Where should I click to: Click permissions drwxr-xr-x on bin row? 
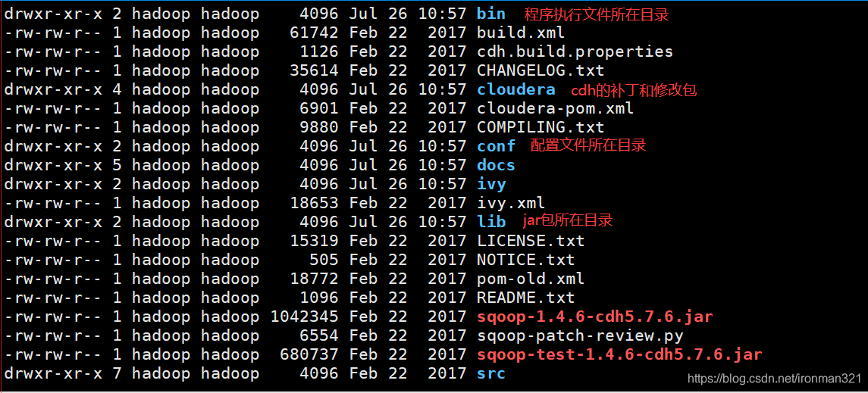(x=53, y=14)
